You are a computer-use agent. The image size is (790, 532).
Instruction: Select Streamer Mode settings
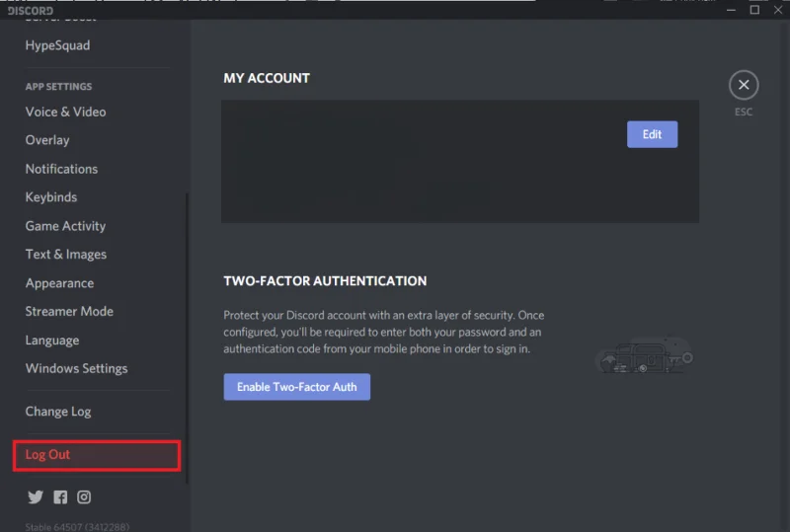click(x=69, y=311)
